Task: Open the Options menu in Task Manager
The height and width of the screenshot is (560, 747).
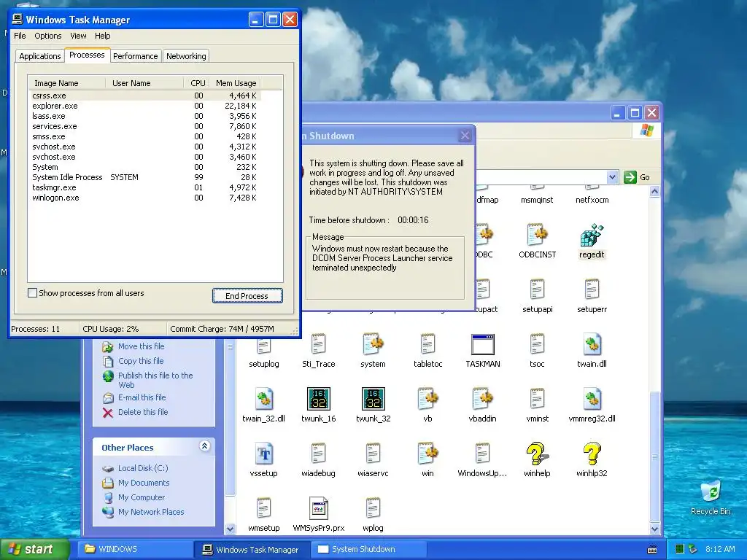Action: (47, 36)
